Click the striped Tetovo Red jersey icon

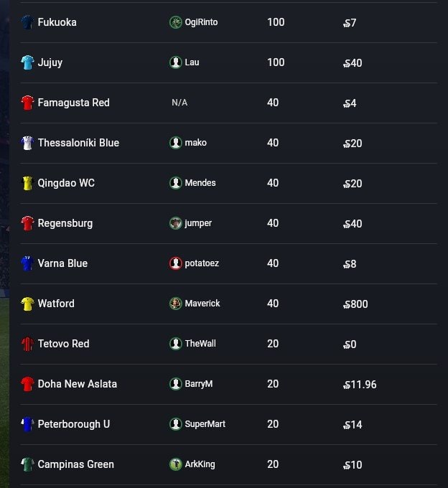27,344
